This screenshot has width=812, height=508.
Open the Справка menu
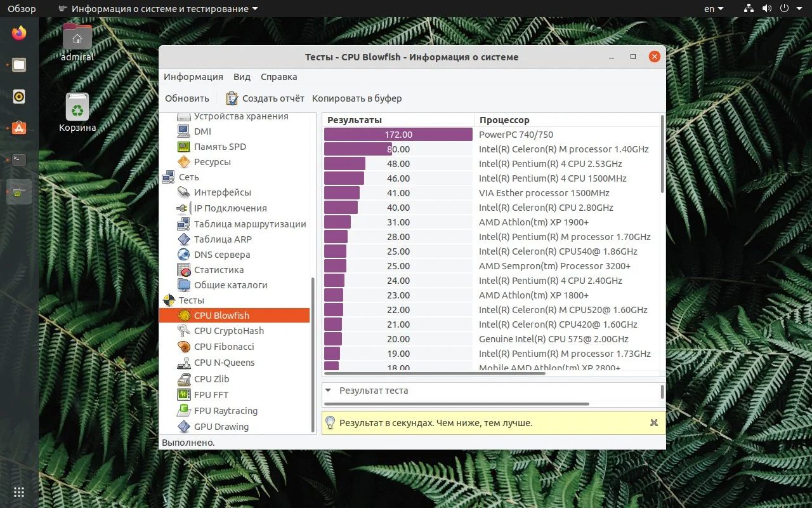278,77
